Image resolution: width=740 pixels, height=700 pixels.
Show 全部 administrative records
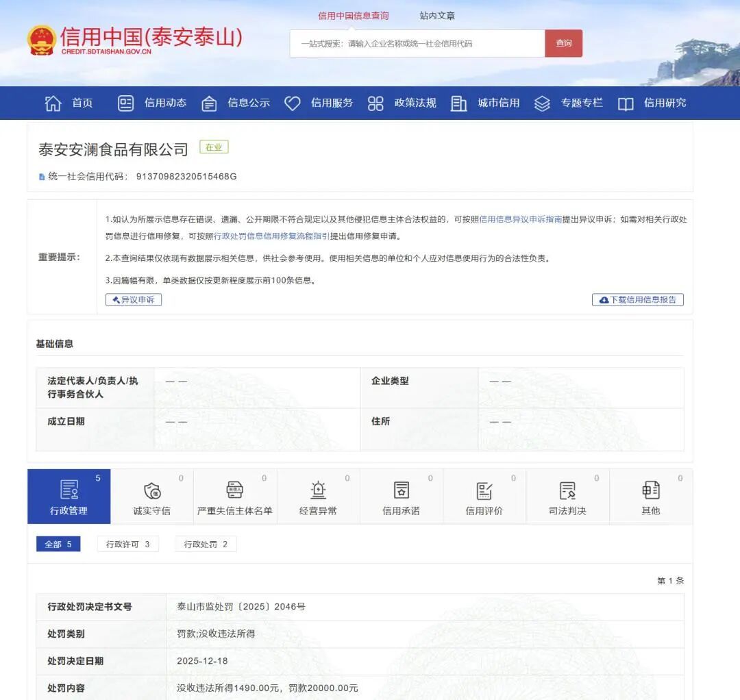click(x=58, y=545)
